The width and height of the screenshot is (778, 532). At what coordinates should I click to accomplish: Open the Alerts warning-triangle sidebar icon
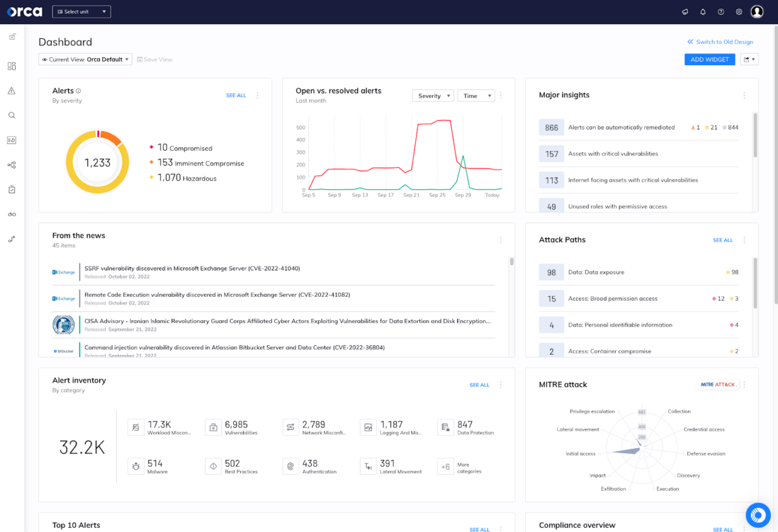point(12,91)
